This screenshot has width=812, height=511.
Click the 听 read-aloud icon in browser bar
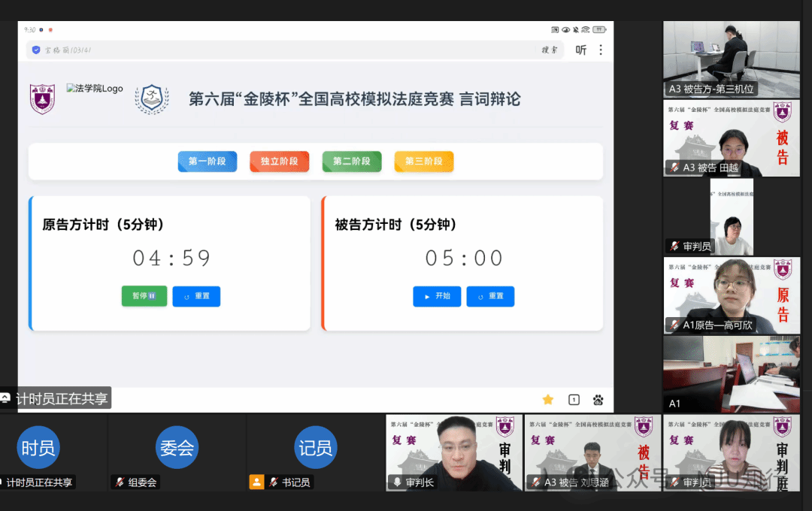(x=580, y=50)
